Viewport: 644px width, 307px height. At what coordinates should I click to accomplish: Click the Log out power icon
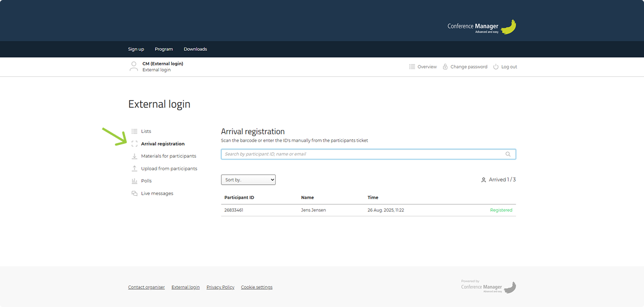pyautogui.click(x=496, y=66)
